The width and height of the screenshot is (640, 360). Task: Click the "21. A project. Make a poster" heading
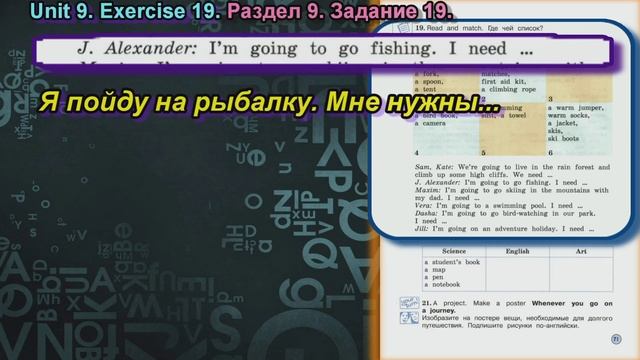click(x=517, y=307)
